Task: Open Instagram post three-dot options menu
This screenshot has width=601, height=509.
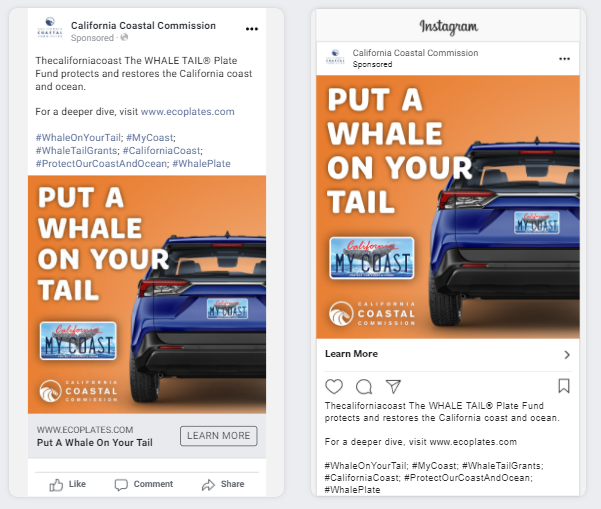Action: 564,59
